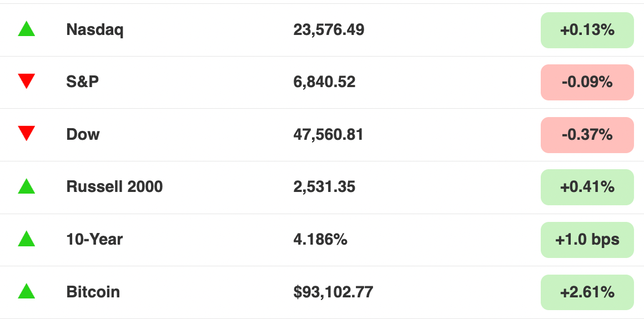Select the Nasdaq index name
The height and width of the screenshot is (319, 644).
coord(95,29)
